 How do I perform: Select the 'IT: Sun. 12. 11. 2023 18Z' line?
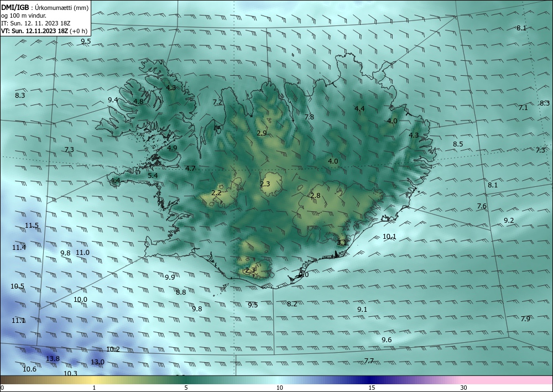click(35, 23)
